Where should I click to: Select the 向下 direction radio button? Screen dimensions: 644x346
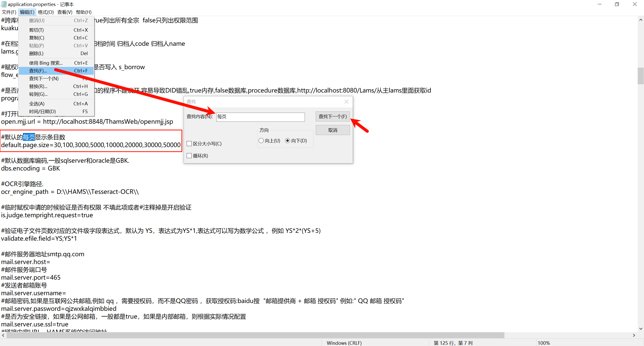288,141
